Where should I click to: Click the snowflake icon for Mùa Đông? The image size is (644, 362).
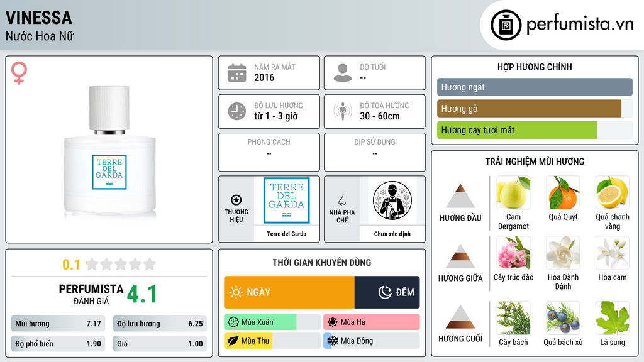(x=333, y=341)
